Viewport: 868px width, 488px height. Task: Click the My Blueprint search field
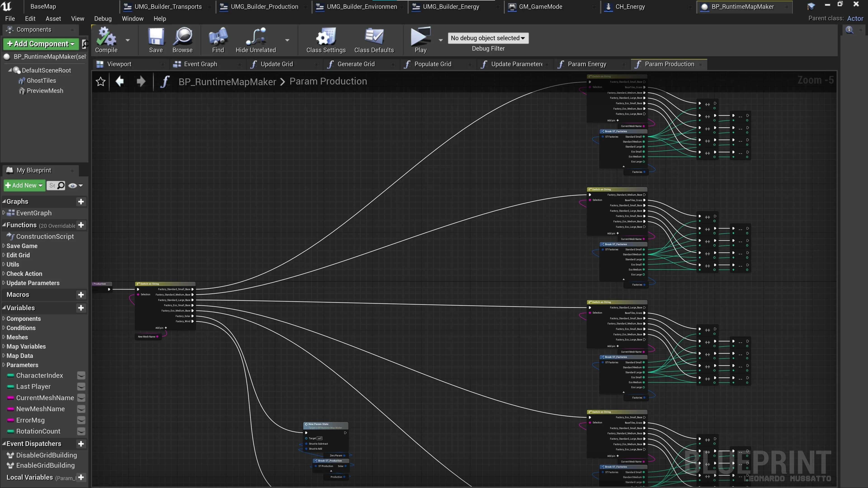[55, 185]
